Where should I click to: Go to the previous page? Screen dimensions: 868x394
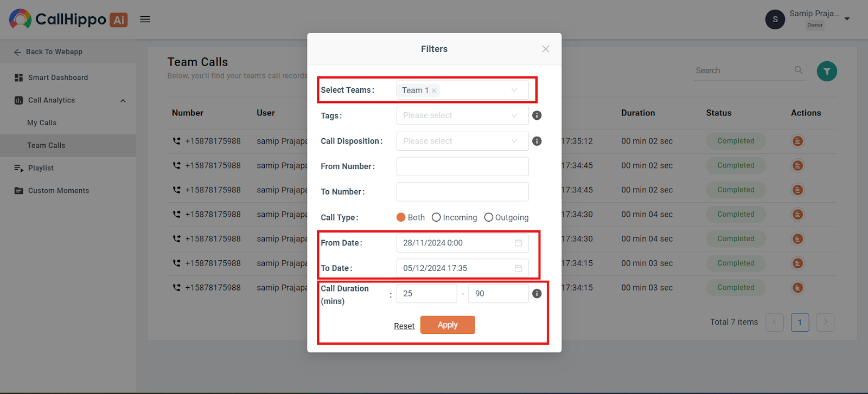point(775,322)
